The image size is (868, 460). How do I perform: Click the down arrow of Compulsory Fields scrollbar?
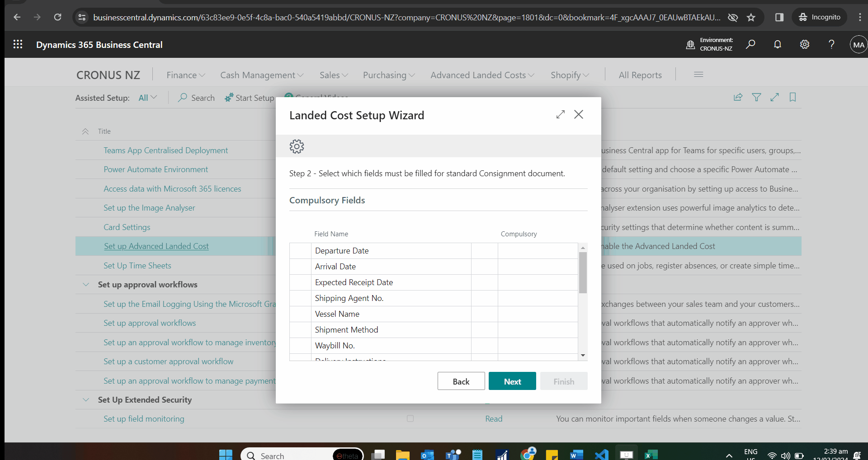pyautogui.click(x=583, y=355)
